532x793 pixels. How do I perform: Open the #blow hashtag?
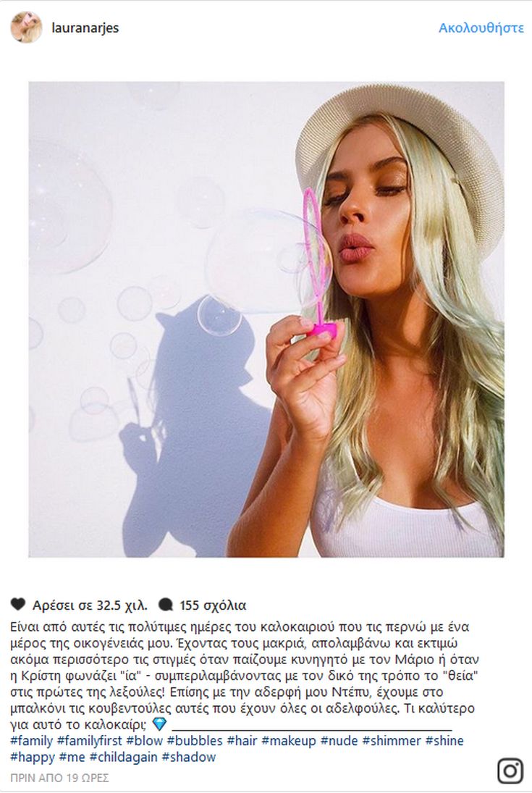(145, 741)
